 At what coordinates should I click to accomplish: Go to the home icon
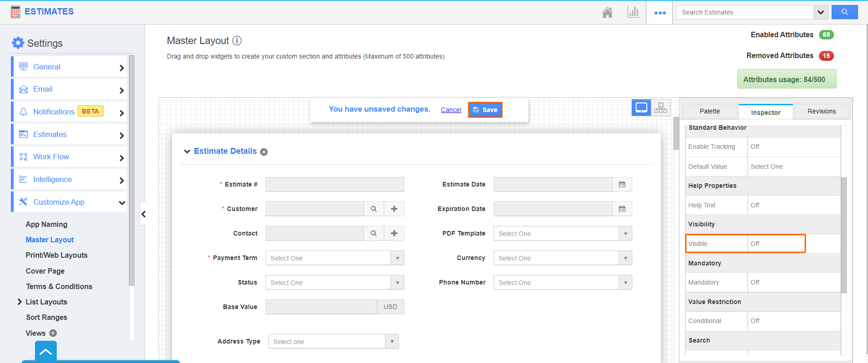click(x=607, y=12)
